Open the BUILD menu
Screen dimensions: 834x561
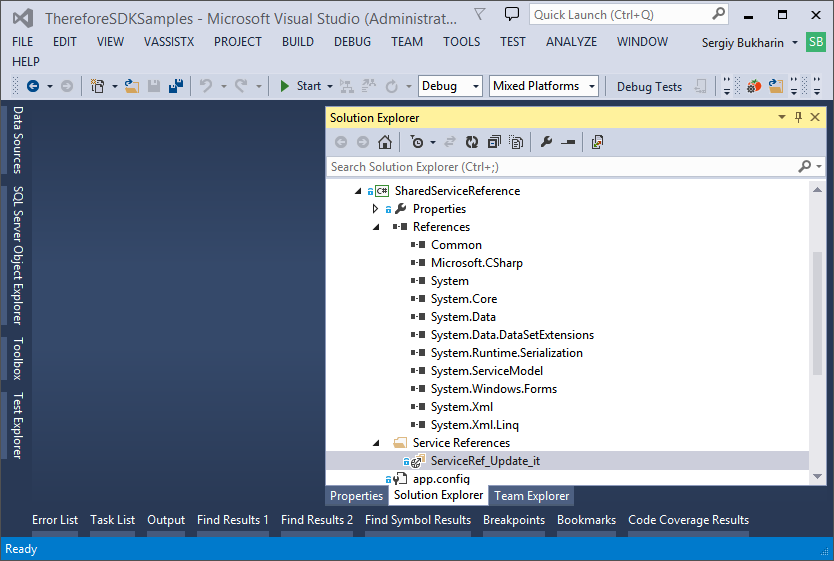click(298, 41)
